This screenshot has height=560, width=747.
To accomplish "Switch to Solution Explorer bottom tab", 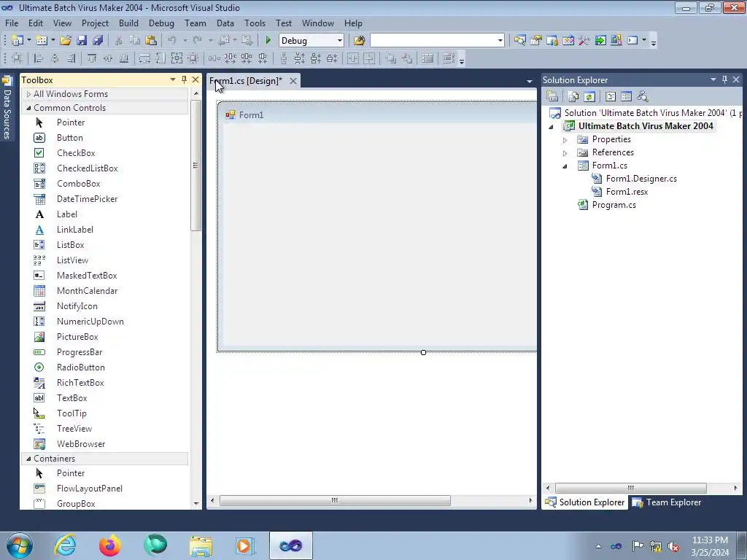I will click(585, 502).
